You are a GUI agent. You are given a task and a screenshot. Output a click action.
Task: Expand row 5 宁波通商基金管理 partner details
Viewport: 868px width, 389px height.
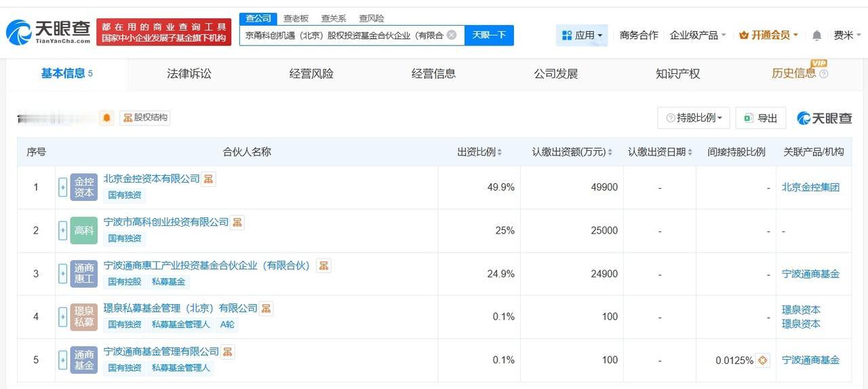point(63,360)
